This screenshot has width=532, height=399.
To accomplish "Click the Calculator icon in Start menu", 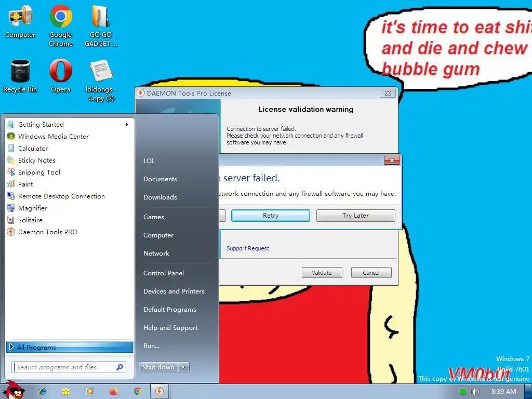I will point(11,148).
